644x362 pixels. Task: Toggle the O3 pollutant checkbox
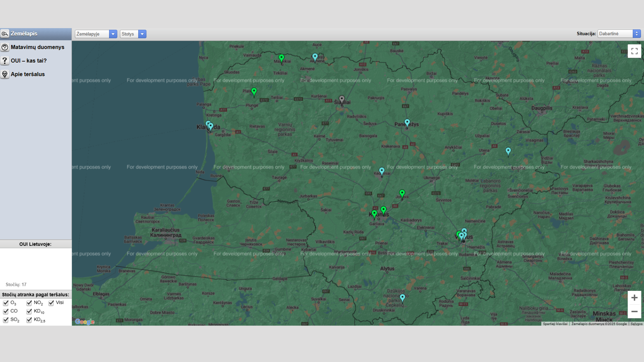point(6,303)
